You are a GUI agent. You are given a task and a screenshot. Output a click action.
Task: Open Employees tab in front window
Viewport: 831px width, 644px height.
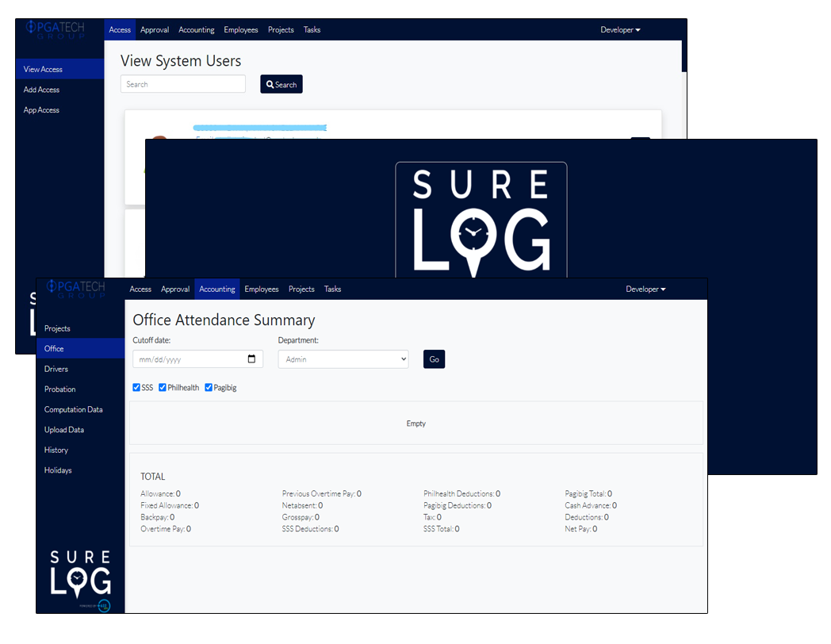pos(262,289)
